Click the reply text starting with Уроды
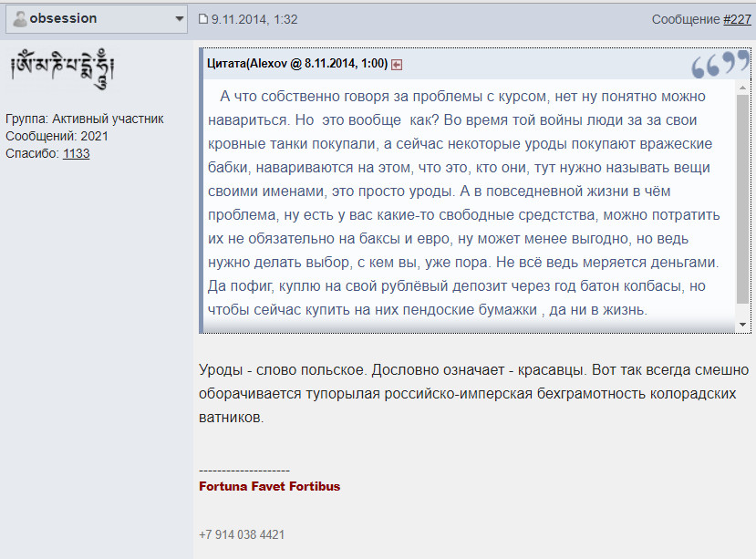The width and height of the screenshot is (756, 559). pos(473,394)
